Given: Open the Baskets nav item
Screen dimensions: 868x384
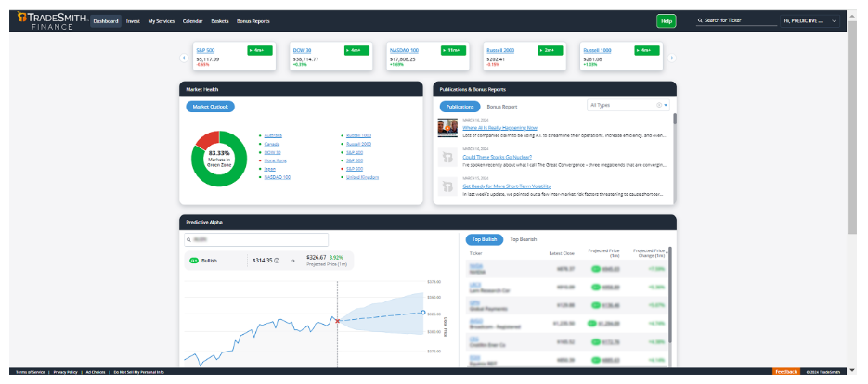Looking at the screenshot, I should point(220,21).
